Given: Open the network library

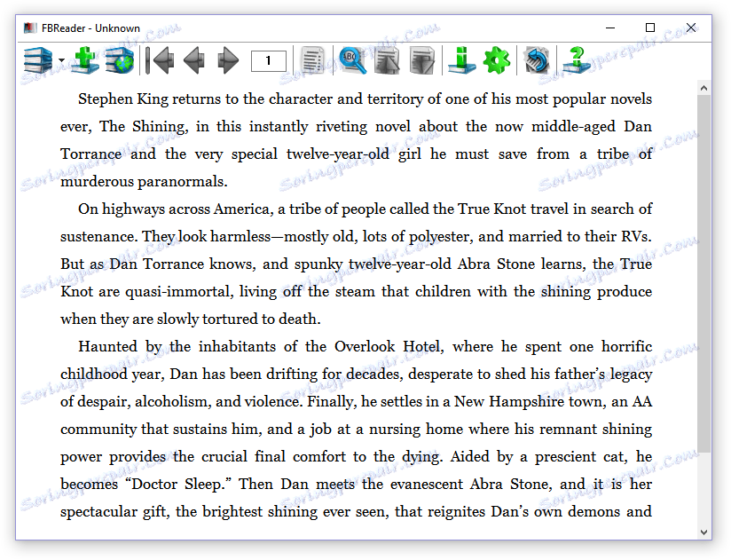Looking at the screenshot, I should [120, 60].
